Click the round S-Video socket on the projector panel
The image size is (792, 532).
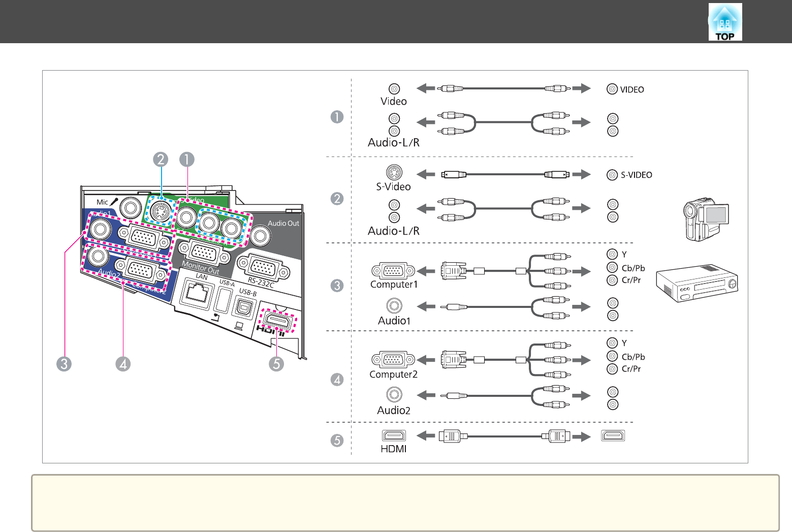161,211
